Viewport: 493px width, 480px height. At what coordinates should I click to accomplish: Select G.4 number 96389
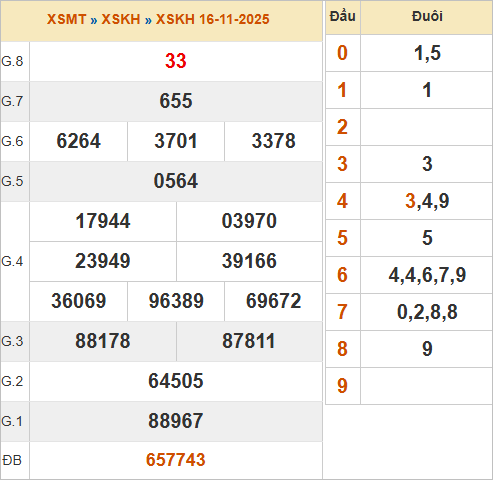coord(176,301)
